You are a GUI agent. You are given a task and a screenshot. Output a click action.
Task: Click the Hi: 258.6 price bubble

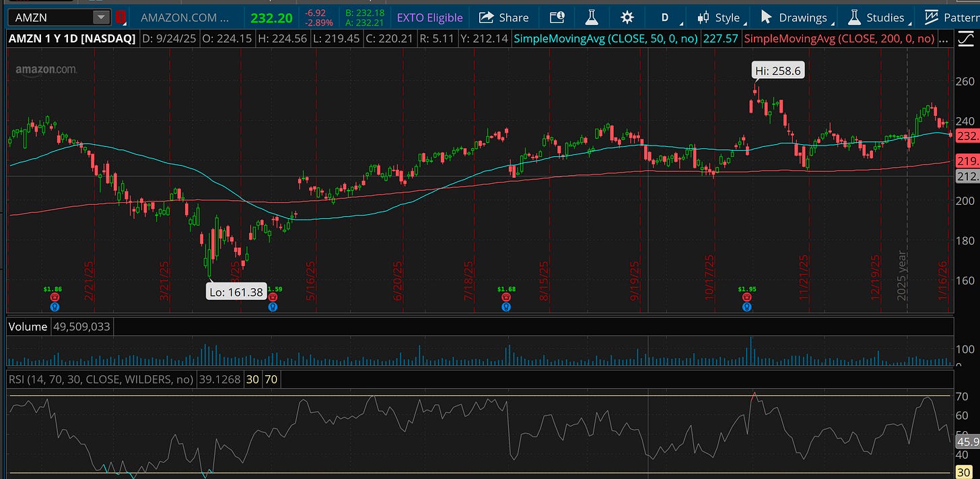click(x=778, y=70)
